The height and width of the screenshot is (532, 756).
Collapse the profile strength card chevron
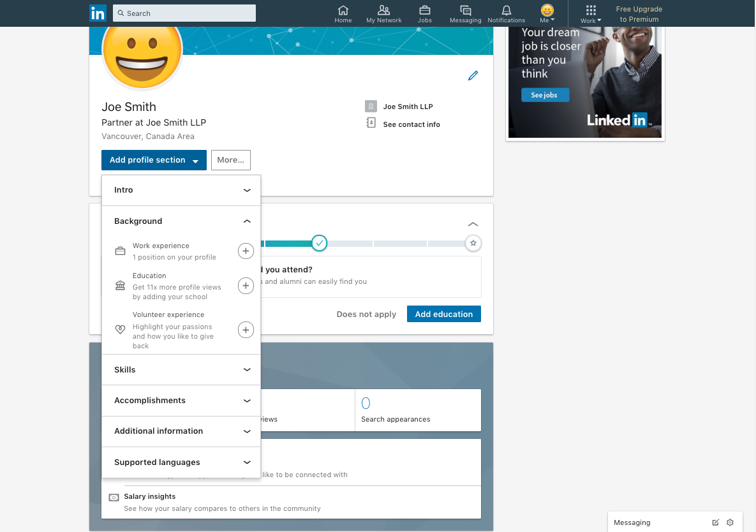tap(473, 224)
